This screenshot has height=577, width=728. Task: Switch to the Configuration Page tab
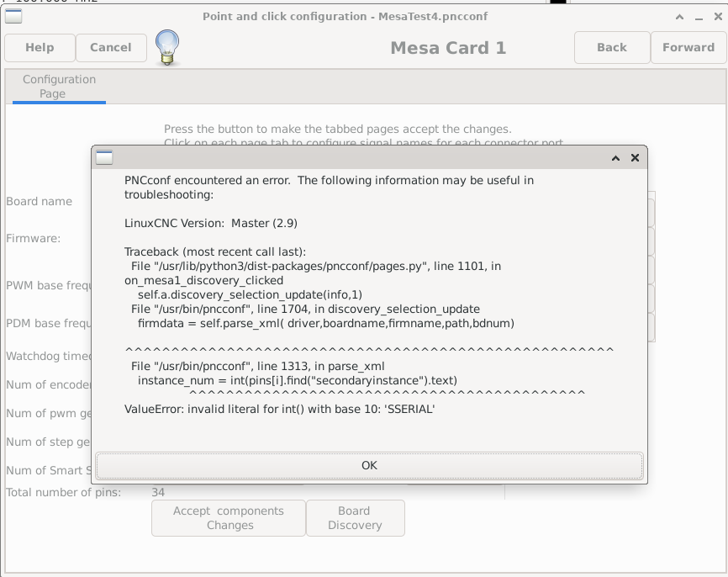point(59,87)
